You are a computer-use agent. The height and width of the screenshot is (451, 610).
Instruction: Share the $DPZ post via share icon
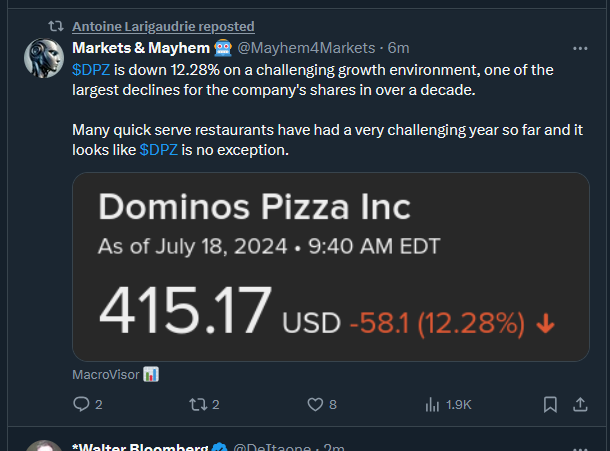pyautogui.click(x=580, y=405)
